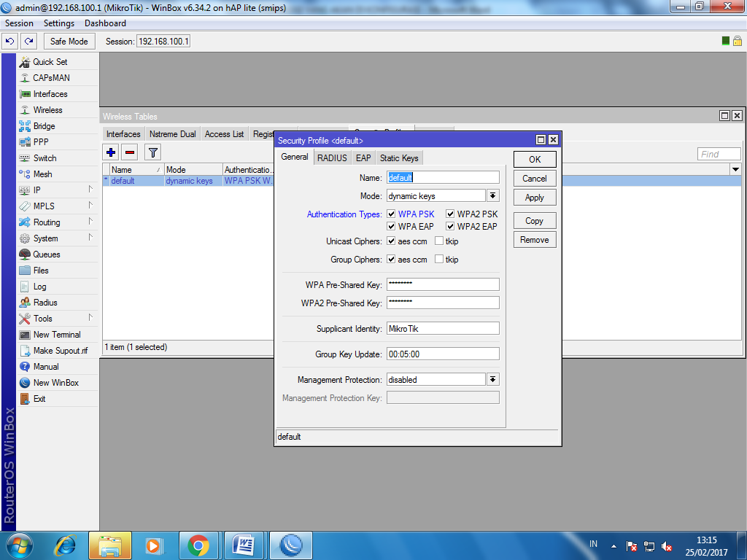Open Interfaces in sidebar
This screenshot has width=747, height=560.
50,94
